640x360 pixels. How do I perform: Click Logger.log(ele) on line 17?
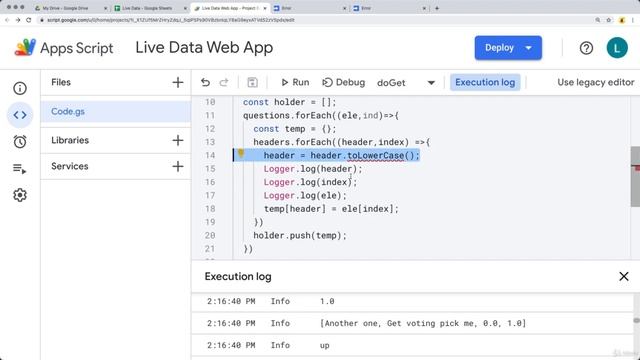coord(305,196)
